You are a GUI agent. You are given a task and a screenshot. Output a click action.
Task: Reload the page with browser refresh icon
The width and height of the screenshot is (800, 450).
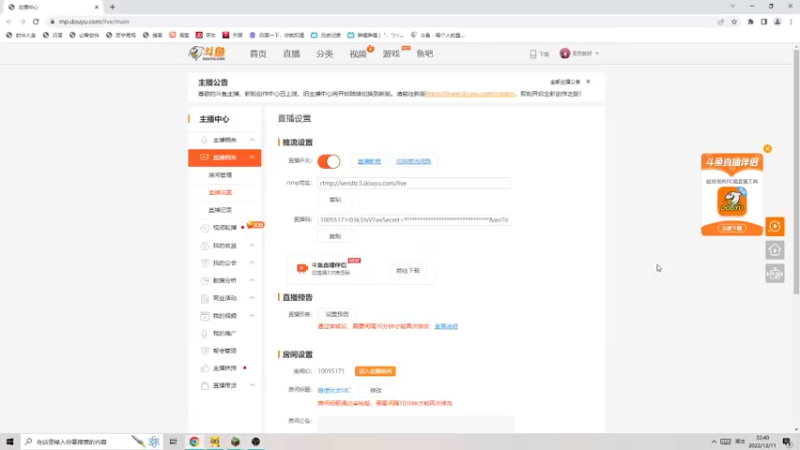click(36, 21)
